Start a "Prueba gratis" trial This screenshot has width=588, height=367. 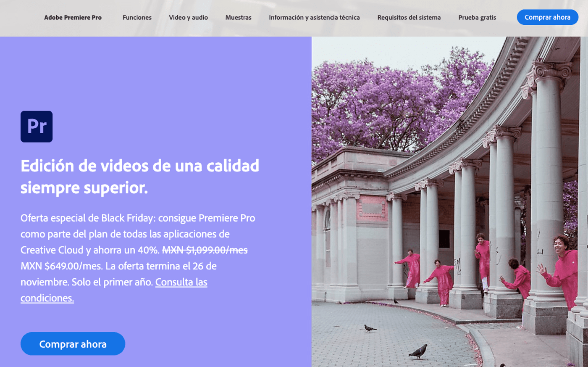pos(477,18)
